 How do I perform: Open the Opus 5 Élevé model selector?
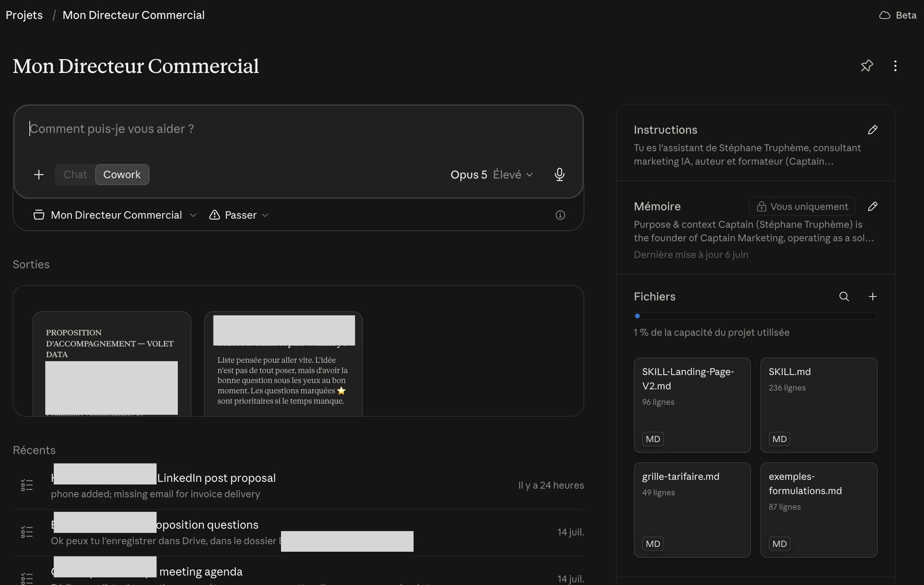[x=492, y=175]
